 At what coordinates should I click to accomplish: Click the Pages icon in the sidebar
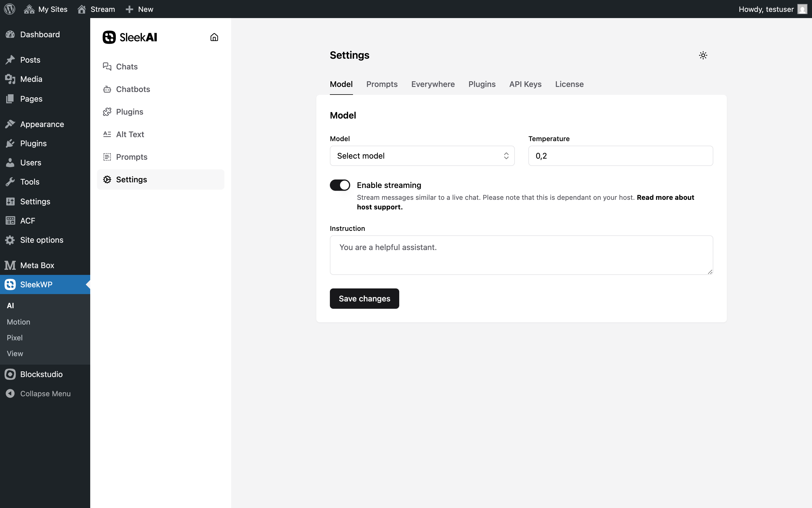point(10,99)
